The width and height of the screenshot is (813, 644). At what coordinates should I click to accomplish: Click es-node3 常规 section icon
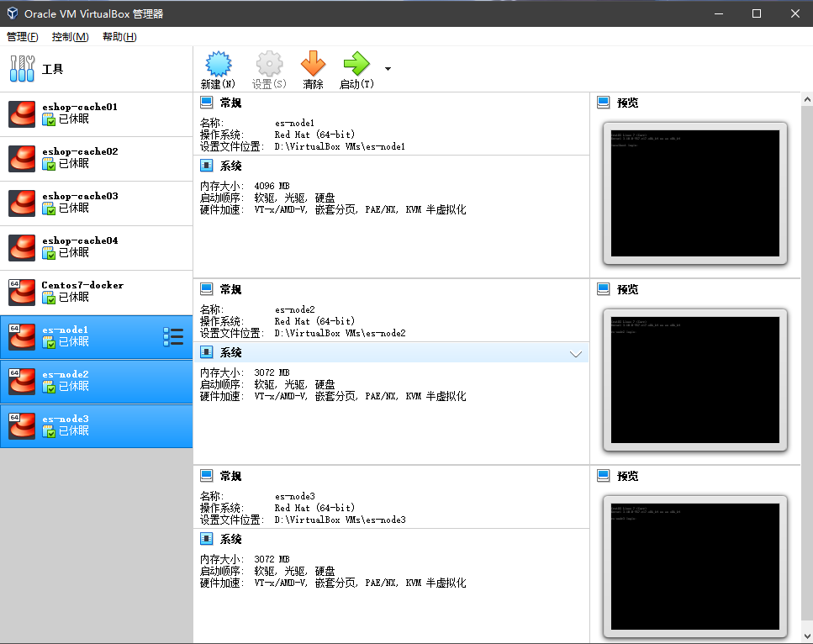[x=206, y=476]
